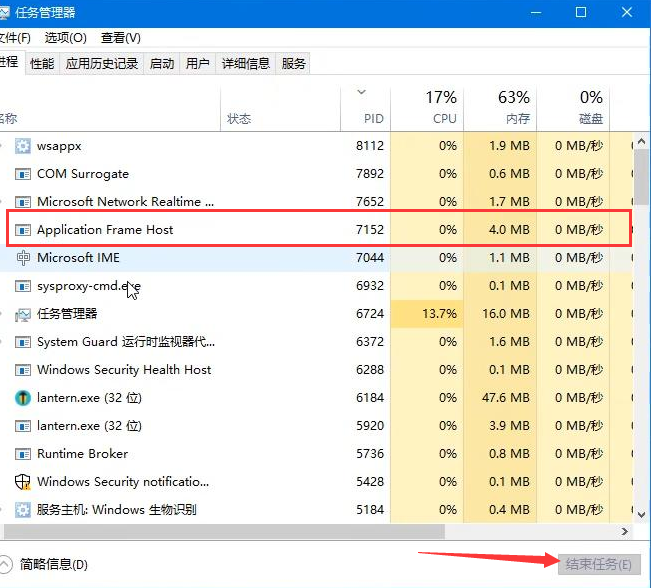Select the System Guard 运行时监视器 process
651x588 pixels.
click(126, 342)
